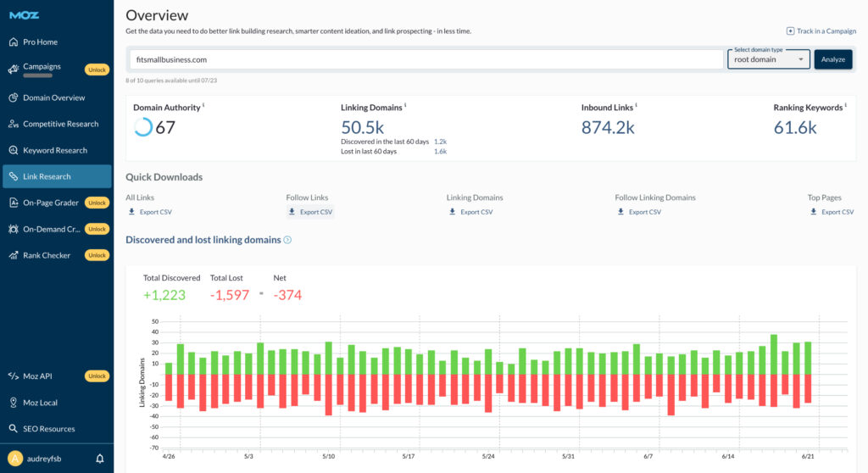Click the Track in a Campaign plus icon
The image size is (868, 473).
[791, 31]
